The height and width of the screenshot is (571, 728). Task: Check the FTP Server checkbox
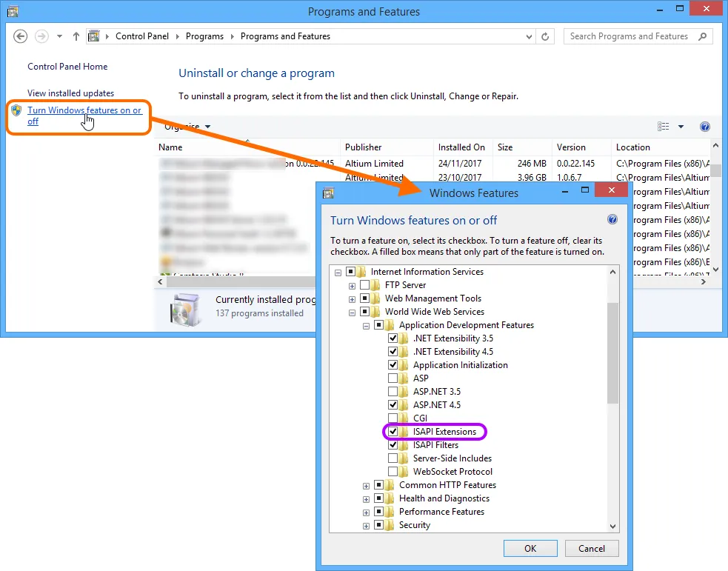pyautogui.click(x=365, y=285)
